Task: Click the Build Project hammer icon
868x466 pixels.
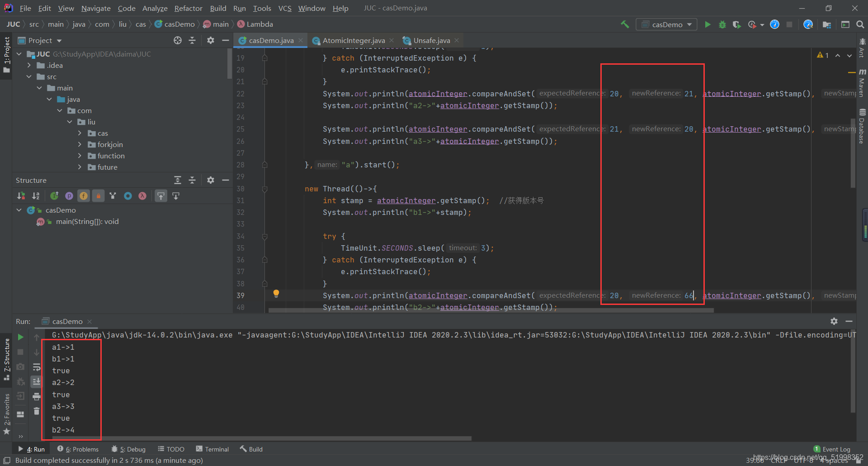Action: tap(625, 24)
